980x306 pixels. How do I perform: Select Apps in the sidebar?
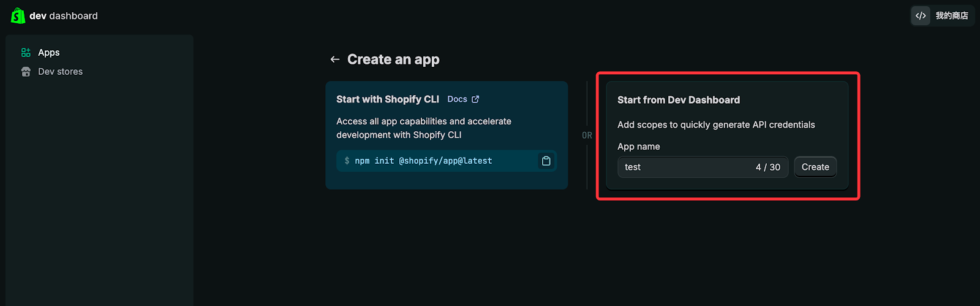click(49, 53)
